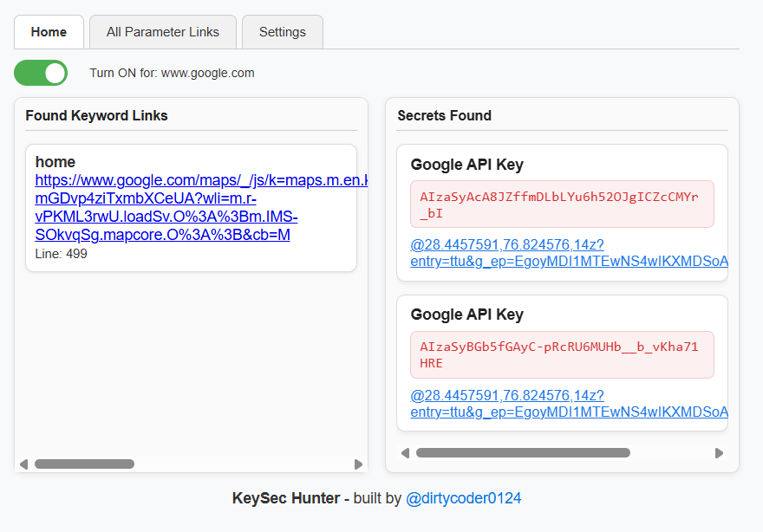Select the first Google API Key value
Screen dimensions: 763x532
(x=561, y=202)
